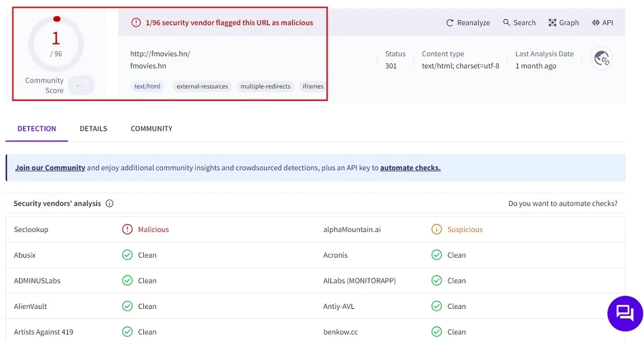The image size is (644, 342).
Task: Click the Abusix vendor name
Action: [25, 255]
